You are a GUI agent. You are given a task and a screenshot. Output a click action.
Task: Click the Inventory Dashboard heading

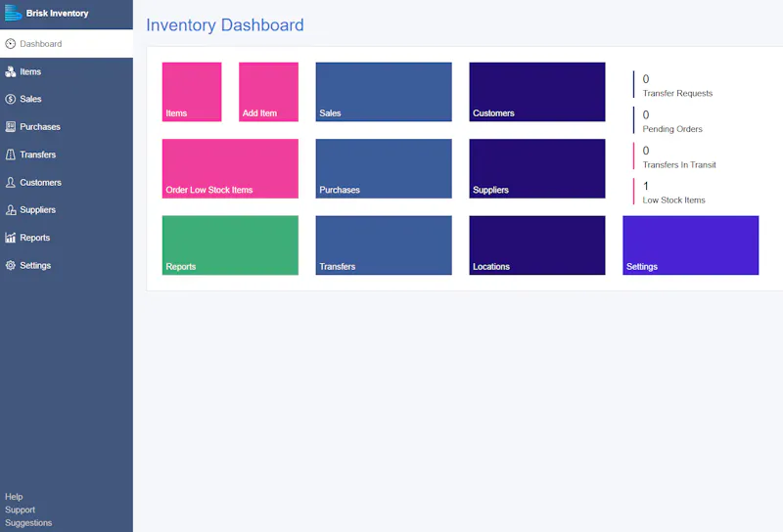(225, 25)
